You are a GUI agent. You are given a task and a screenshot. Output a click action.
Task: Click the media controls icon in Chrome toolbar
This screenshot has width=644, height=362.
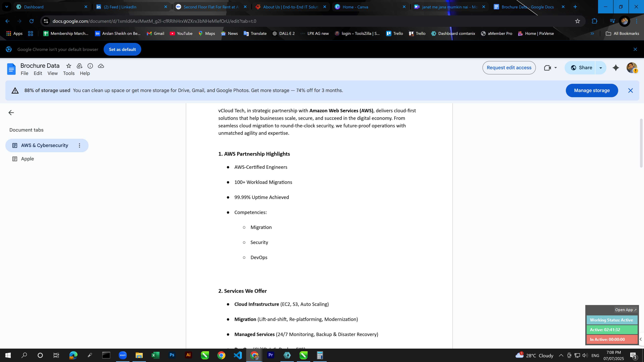click(x=612, y=21)
